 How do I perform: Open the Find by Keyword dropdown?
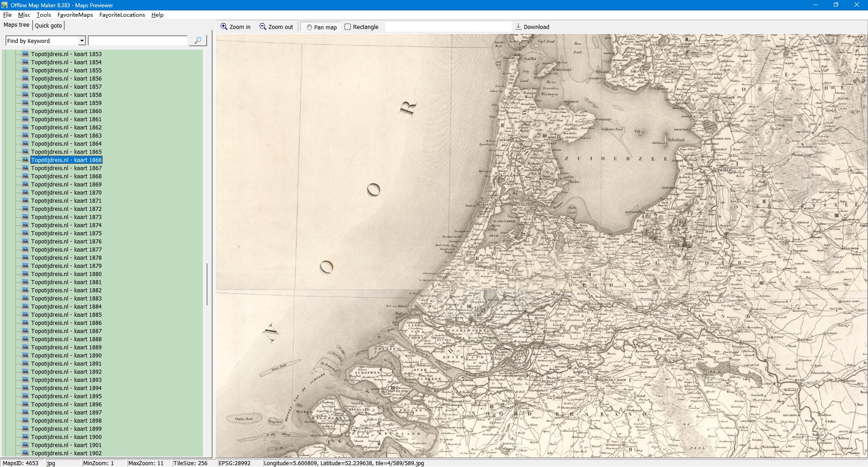click(x=82, y=41)
